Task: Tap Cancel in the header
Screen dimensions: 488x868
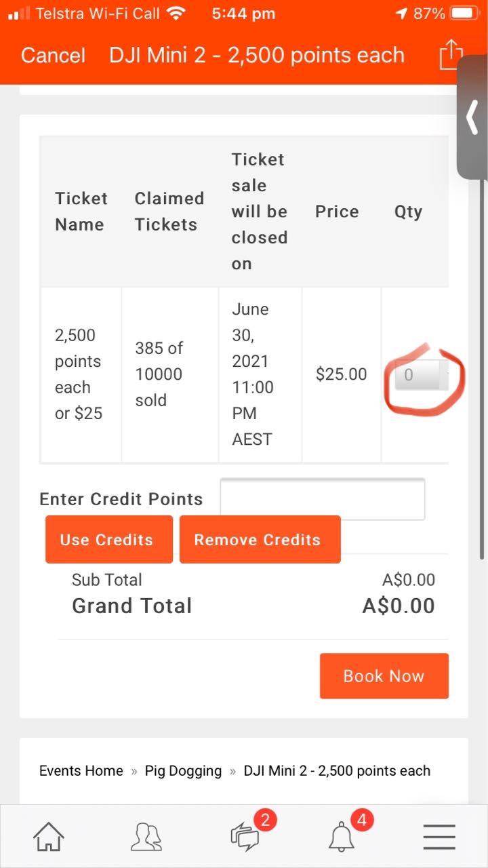Action: tap(54, 55)
